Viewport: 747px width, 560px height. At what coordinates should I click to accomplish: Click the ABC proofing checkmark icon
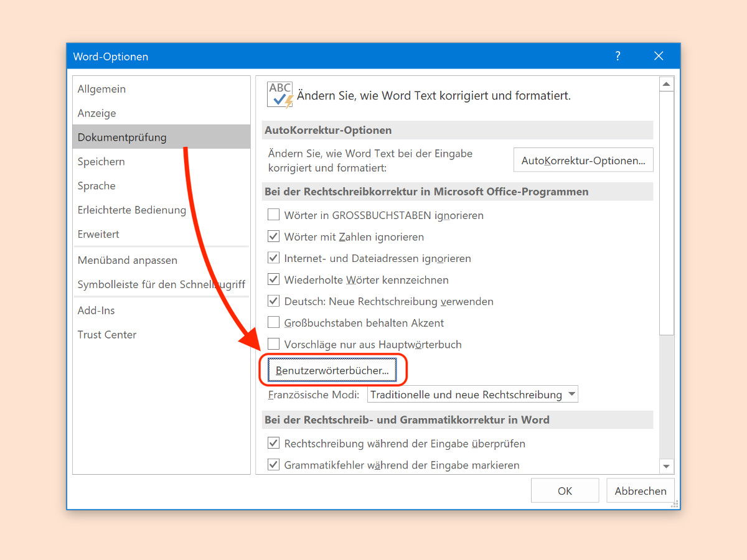(280, 95)
